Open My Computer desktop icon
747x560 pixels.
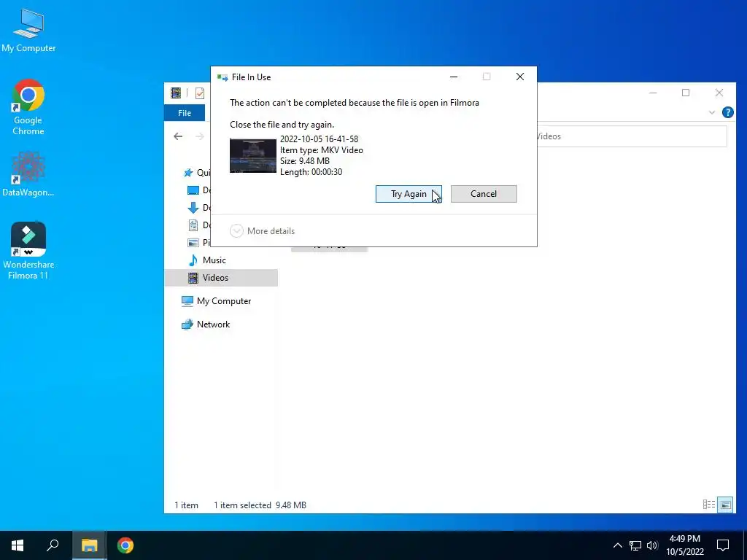pyautogui.click(x=28, y=30)
